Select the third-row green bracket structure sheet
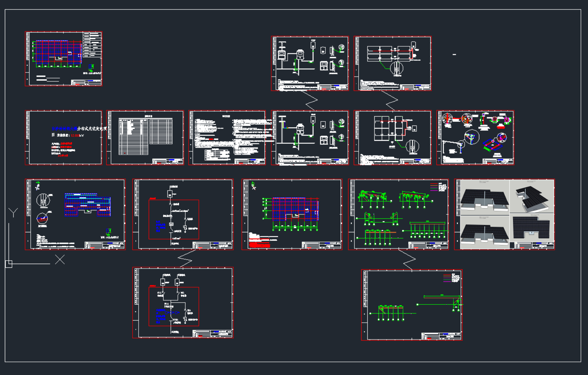This screenshot has height=375, width=588. pyautogui.click(x=399, y=214)
